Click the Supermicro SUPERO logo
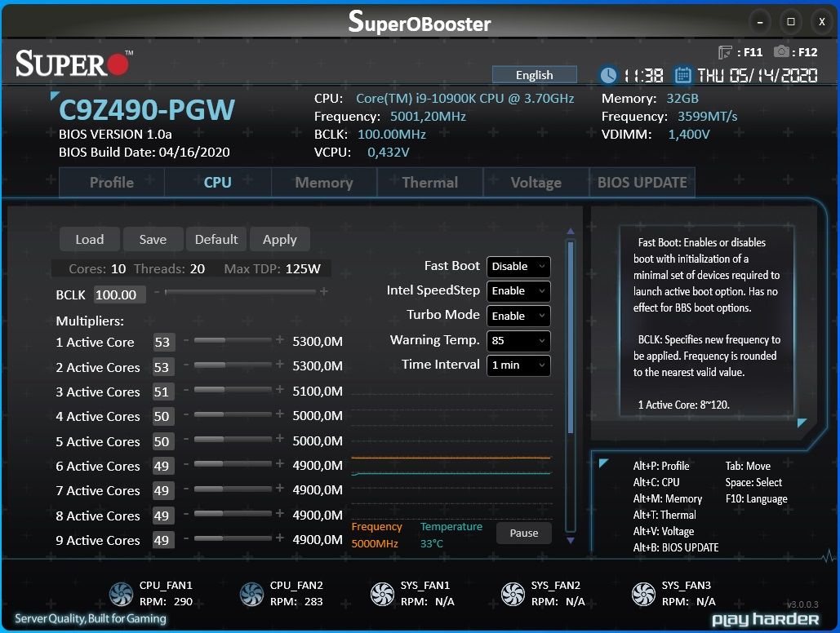The width and height of the screenshot is (840, 633). pyautogui.click(x=74, y=63)
